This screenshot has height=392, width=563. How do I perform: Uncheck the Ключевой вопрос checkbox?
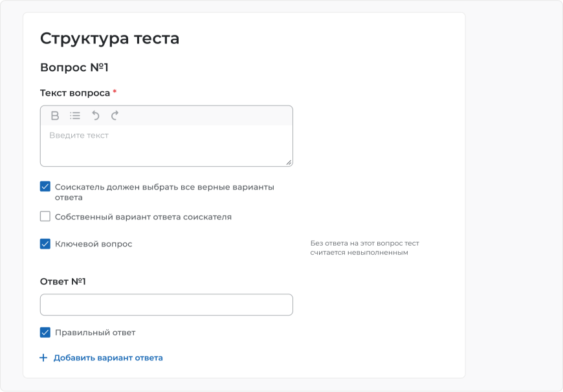(x=45, y=244)
